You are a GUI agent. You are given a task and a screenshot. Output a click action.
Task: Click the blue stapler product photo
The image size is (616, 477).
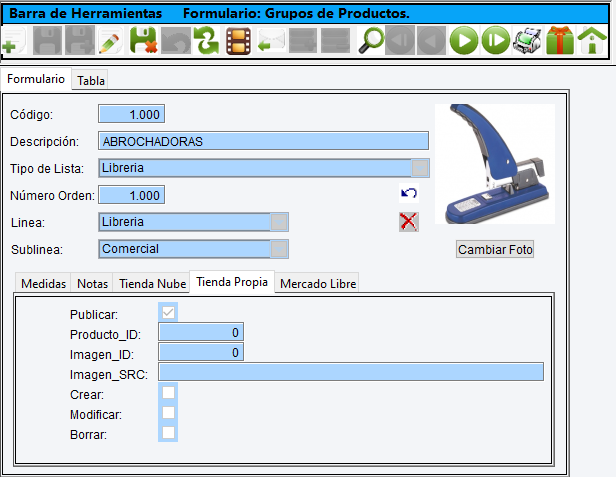(x=495, y=164)
